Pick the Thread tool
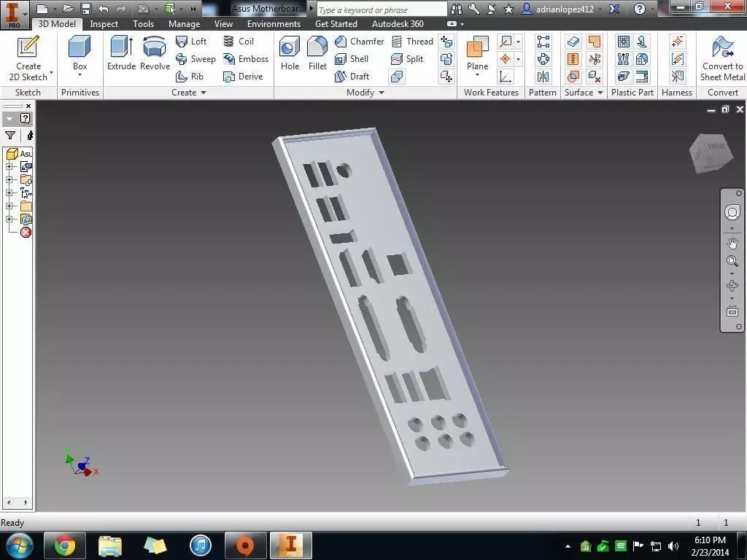The image size is (747, 560). point(412,42)
